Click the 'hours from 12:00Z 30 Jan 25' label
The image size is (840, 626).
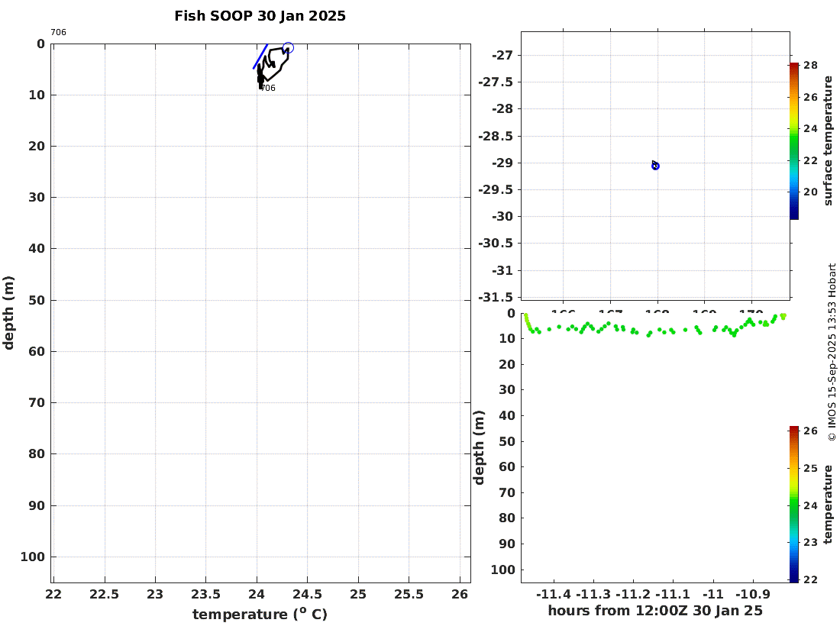(x=655, y=611)
